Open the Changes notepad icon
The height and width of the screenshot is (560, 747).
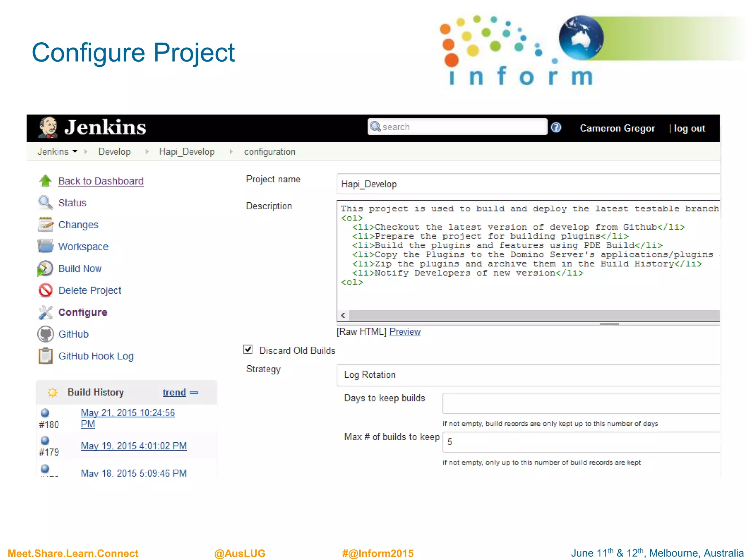(x=45, y=225)
